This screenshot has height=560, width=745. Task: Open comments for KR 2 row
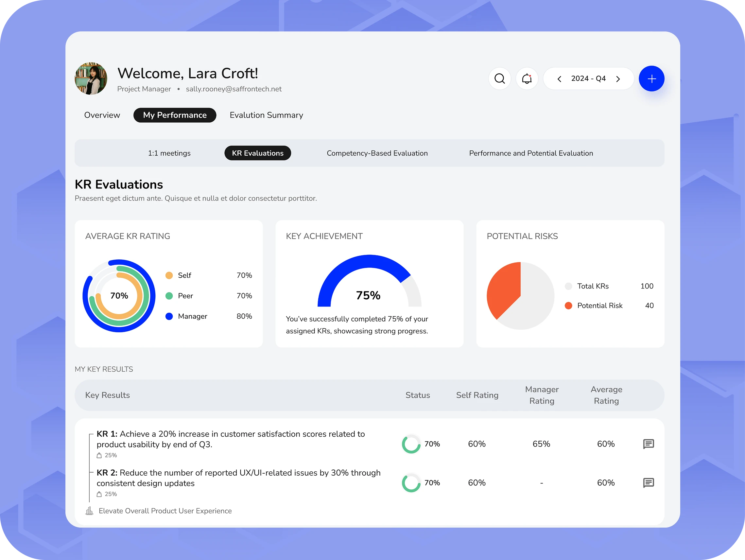click(x=648, y=482)
